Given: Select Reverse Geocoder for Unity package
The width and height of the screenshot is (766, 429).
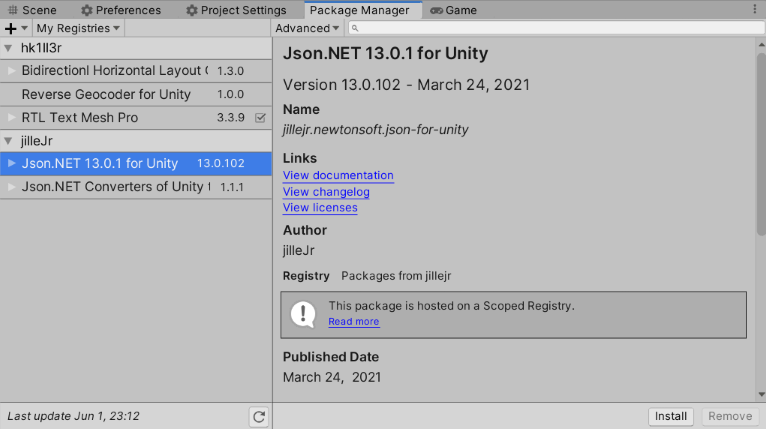Looking at the screenshot, I should click(x=136, y=94).
